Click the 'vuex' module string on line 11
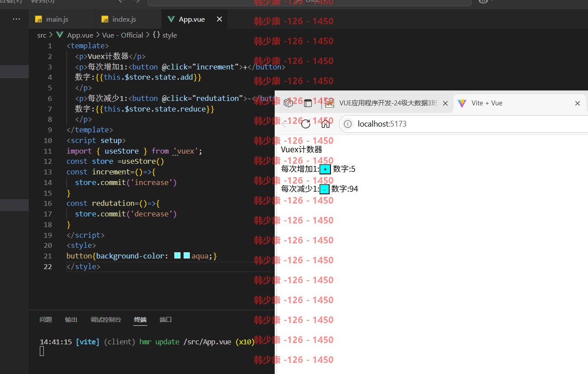The image size is (588, 374). point(185,151)
